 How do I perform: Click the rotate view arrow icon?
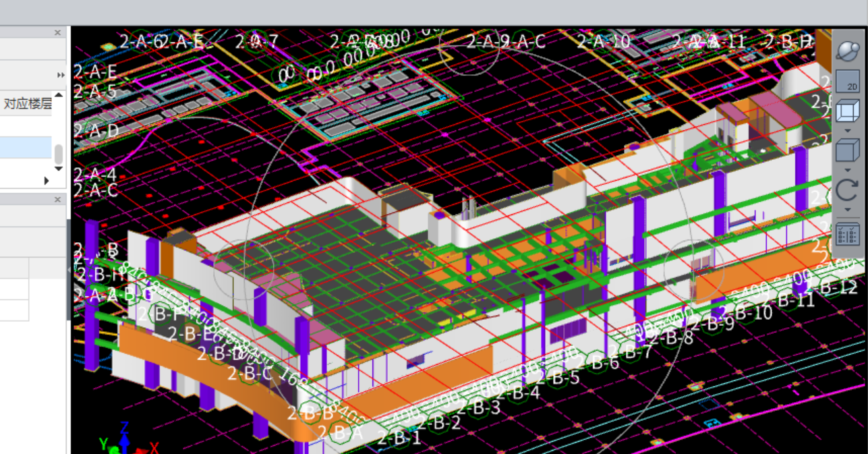coord(847,190)
